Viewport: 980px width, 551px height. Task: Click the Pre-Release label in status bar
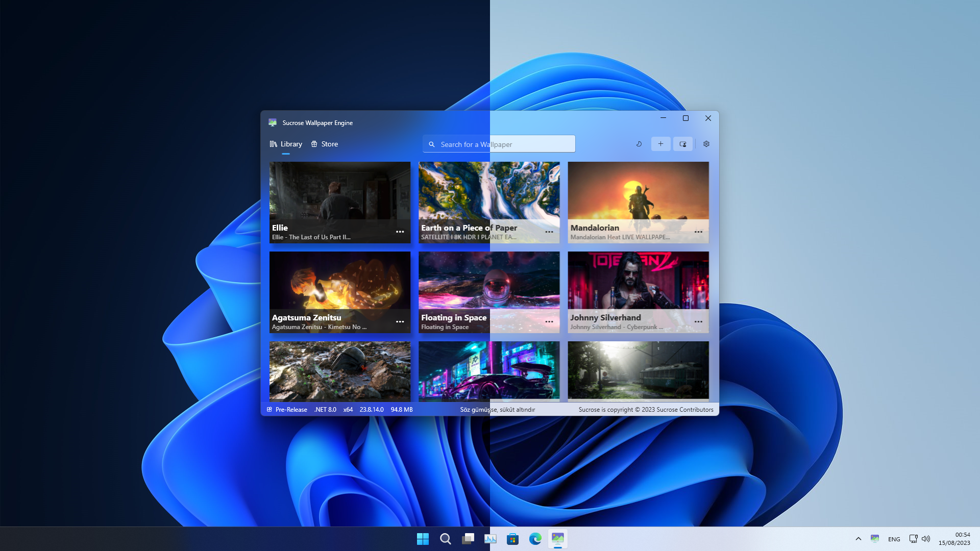coord(291,410)
